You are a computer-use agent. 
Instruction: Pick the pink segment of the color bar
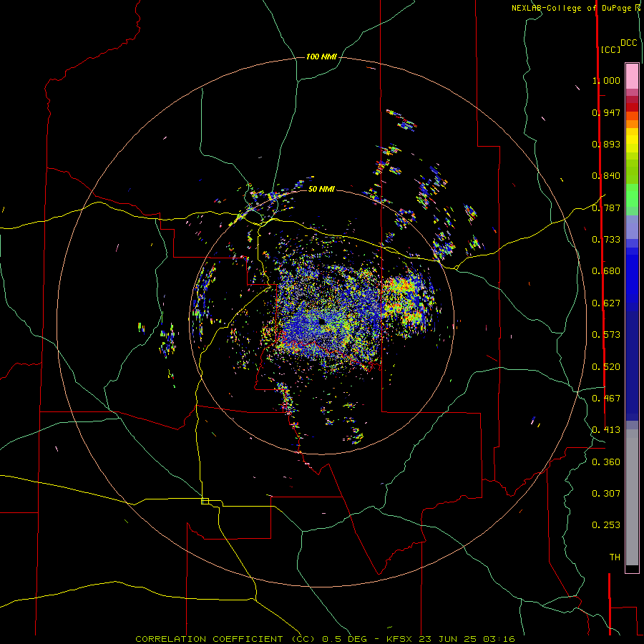(x=632, y=76)
